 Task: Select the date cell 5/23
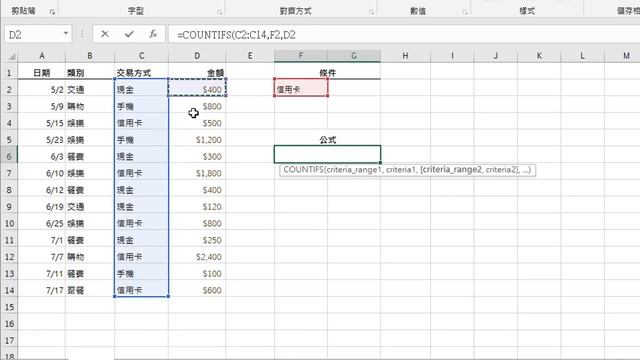[x=42, y=140]
